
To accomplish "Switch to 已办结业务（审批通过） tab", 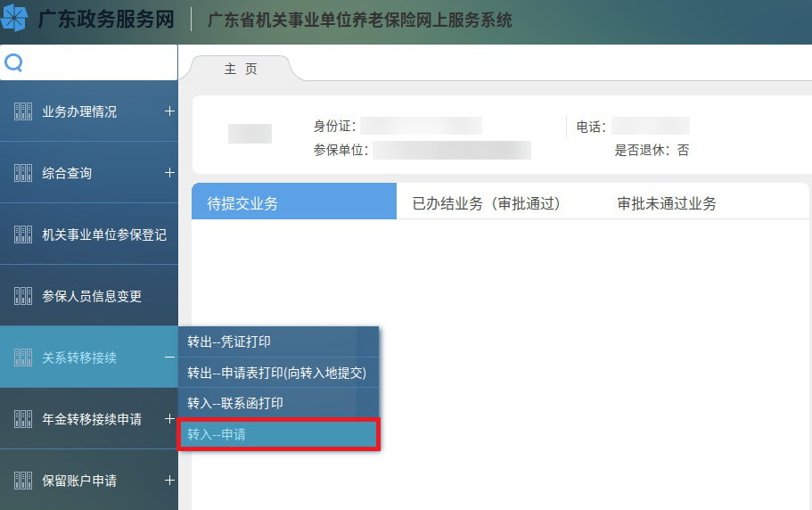I will tap(486, 203).
